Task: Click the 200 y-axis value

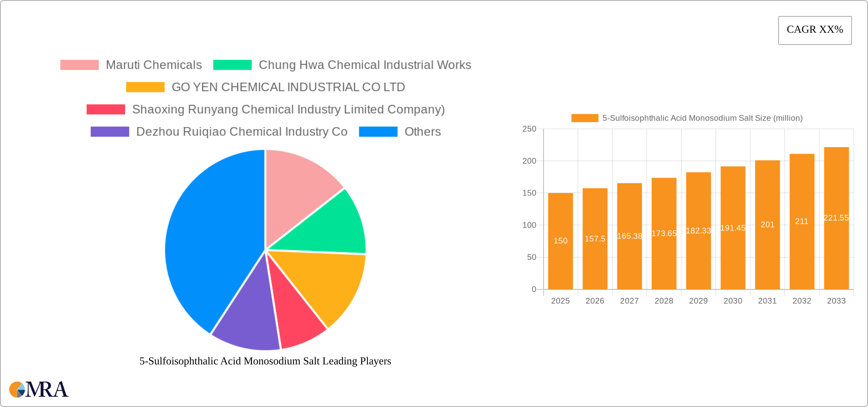Action: (x=529, y=161)
